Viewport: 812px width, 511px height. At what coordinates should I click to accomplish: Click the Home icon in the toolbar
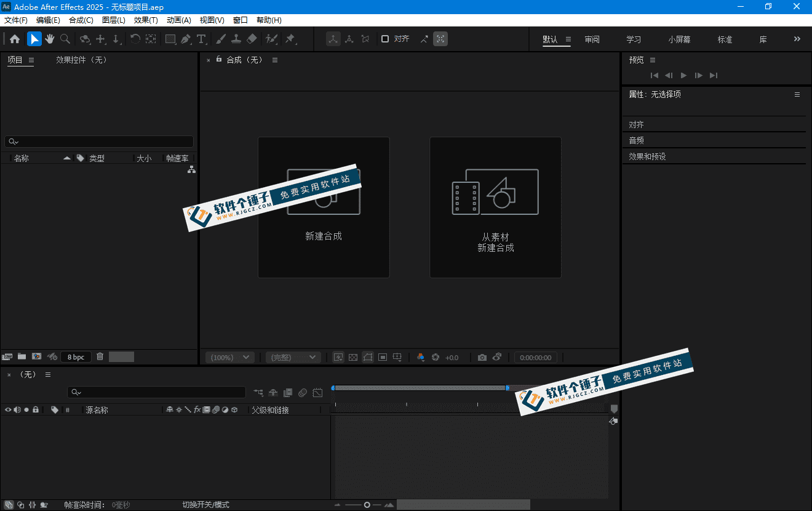14,39
